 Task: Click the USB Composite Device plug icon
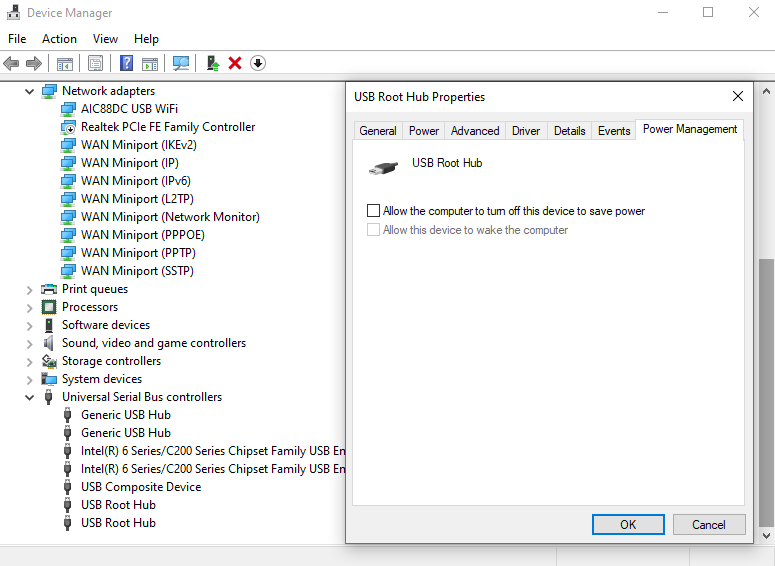(x=68, y=487)
